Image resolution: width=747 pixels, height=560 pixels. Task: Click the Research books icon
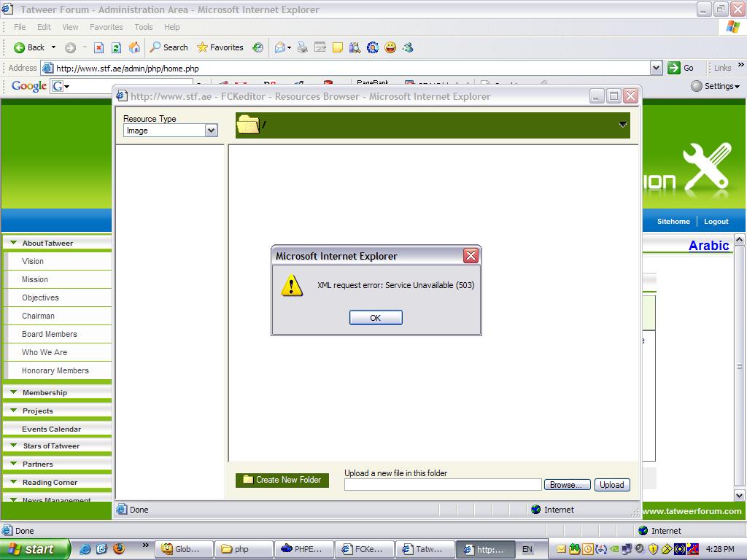[355, 47]
